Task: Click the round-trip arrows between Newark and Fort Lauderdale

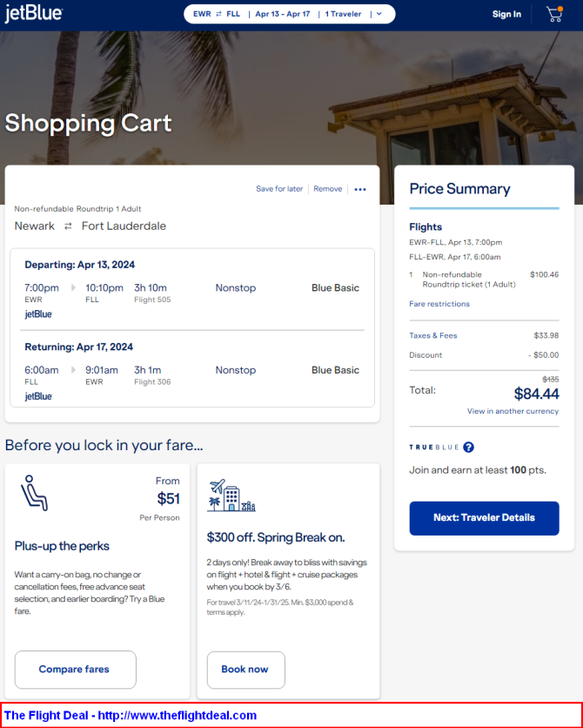Action: [x=68, y=226]
